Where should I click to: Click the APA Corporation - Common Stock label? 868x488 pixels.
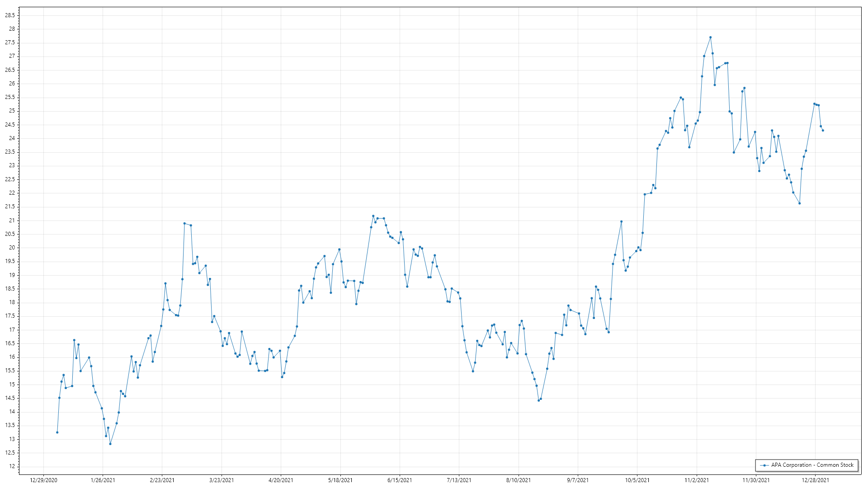click(x=812, y=465)
